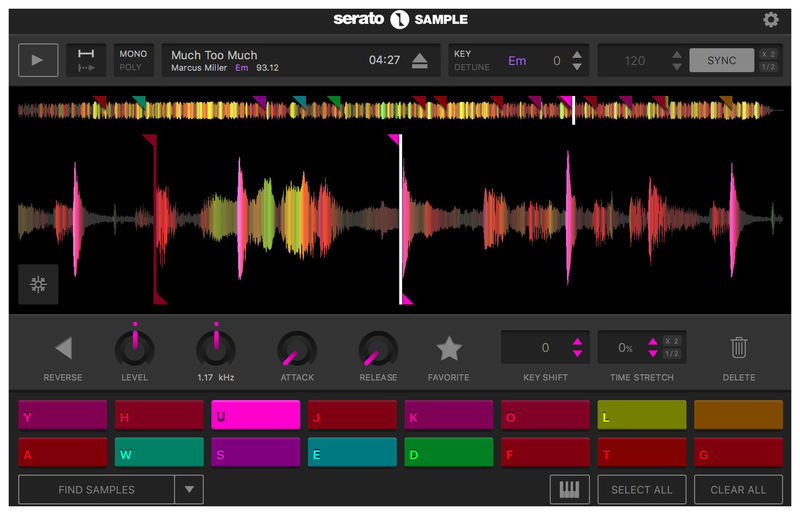This screenshot has height=515, width=800.
Task: Trigger pad O
Action: point(545,415)
